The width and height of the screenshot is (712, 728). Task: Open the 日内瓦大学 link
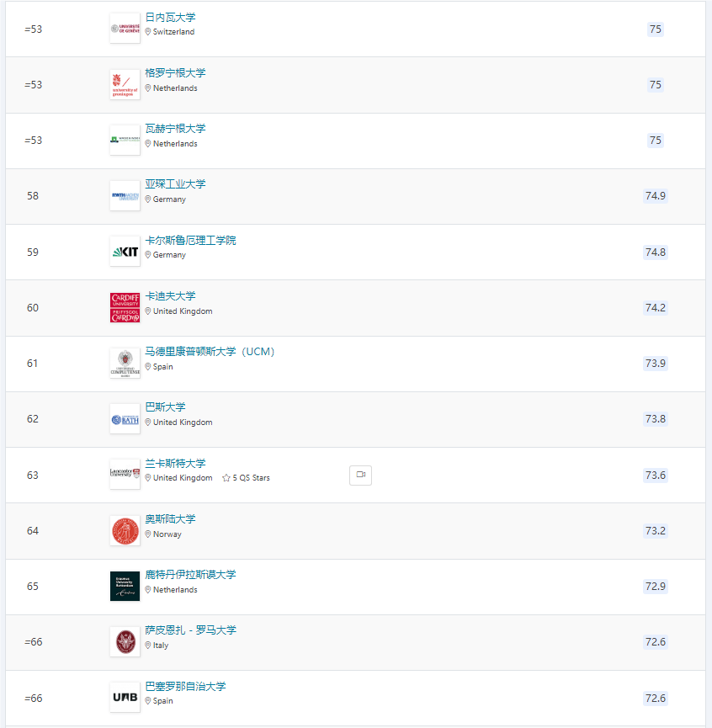[170, 17]
